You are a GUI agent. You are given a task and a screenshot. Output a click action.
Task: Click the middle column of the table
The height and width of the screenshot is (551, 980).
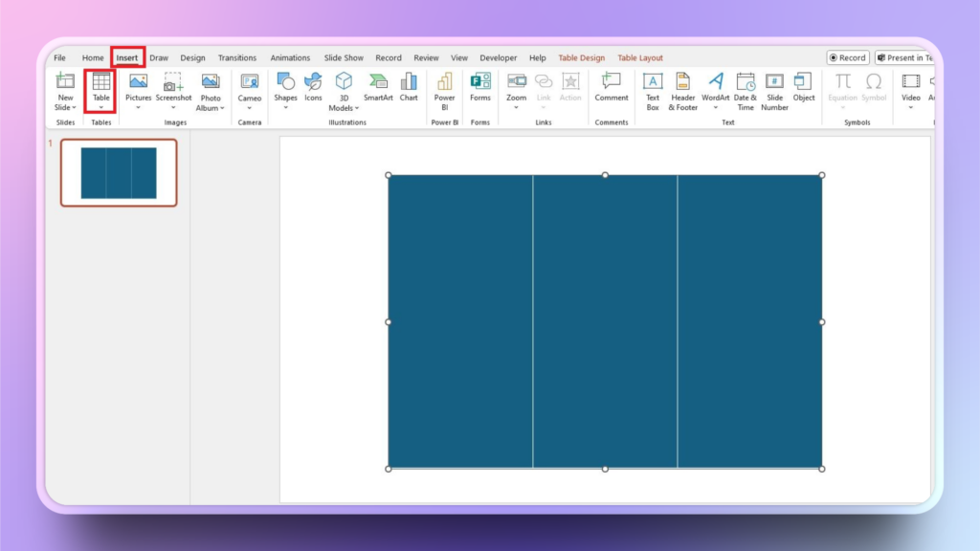tap(605, 321)
